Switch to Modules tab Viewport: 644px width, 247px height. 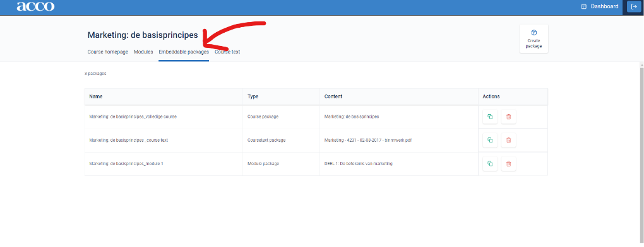point(143,52)
